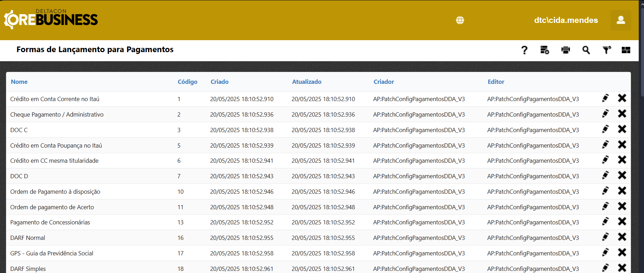This screenshot has width=644, height=273.
Task: Sort by the Atualizado column header
Action: 306,82
